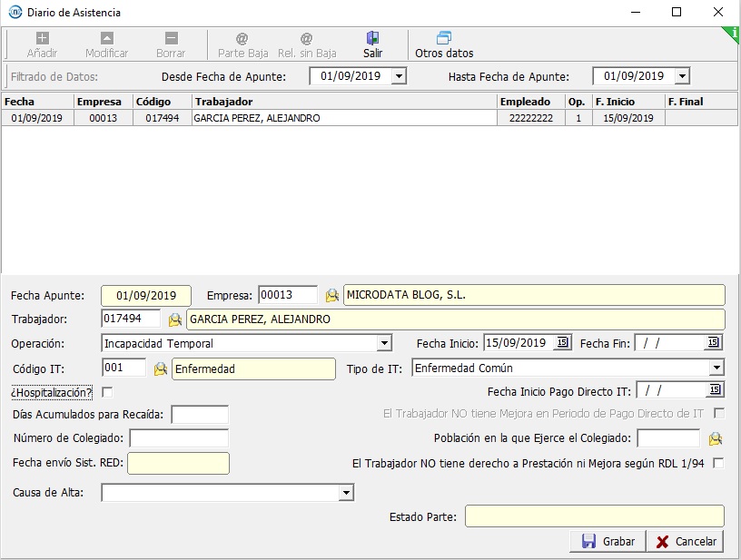Toggle NO tiene Mejora en Pago Directo checkbox
The height and width of the screenshot is (560, 741).
[x=718, y=414]
